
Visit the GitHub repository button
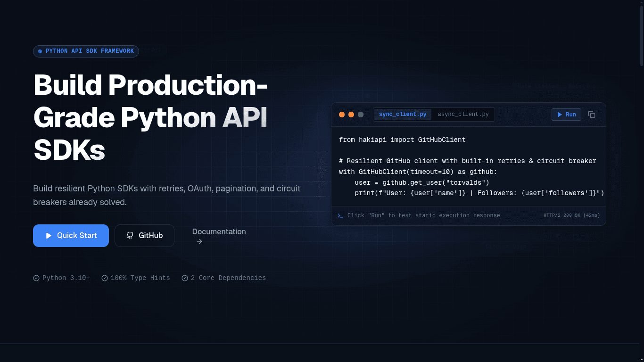point(144,236)
